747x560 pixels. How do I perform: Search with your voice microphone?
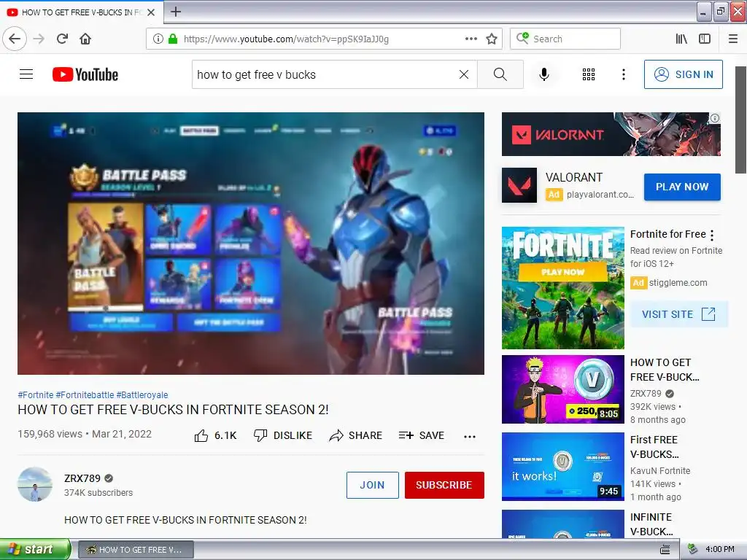click(544, 74)
